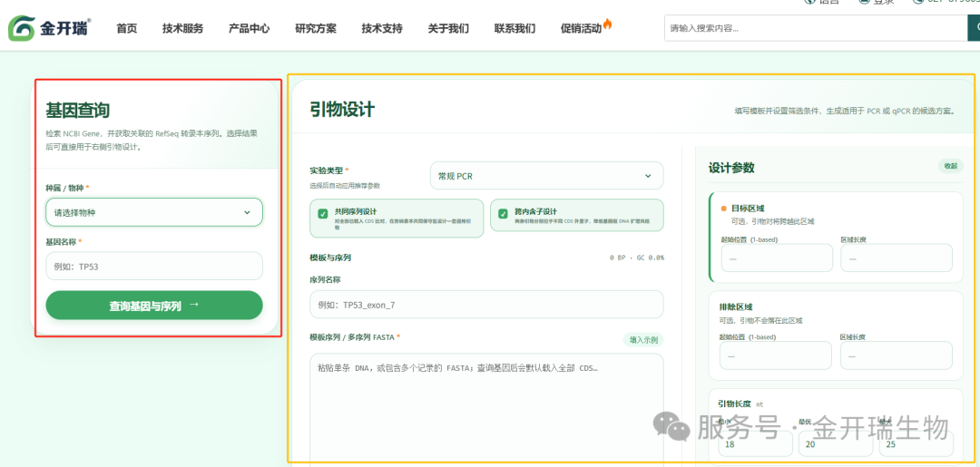980x467 pixels.
Task: Click the 排除区域 起始位置 field
Action: click(x=776, y=355)
